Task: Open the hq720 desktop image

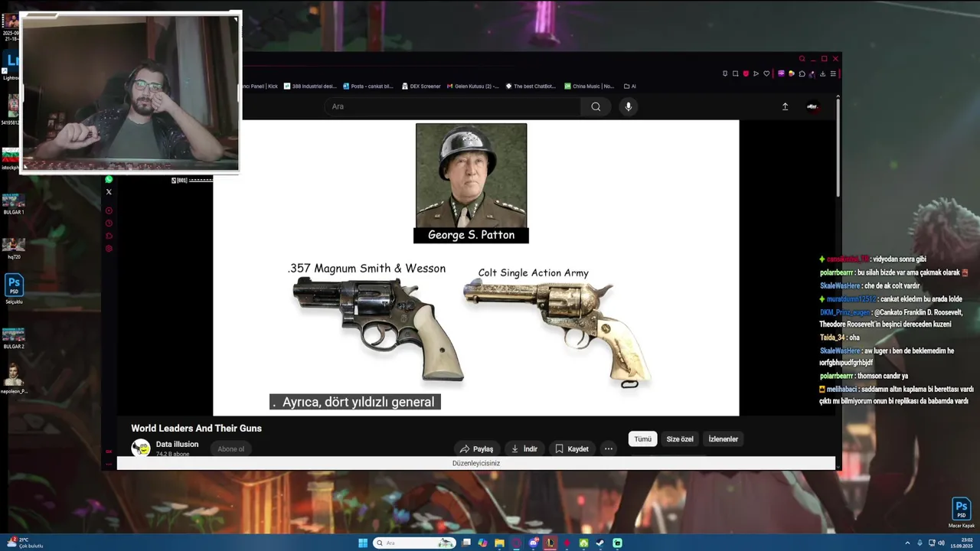Action: 14,248
